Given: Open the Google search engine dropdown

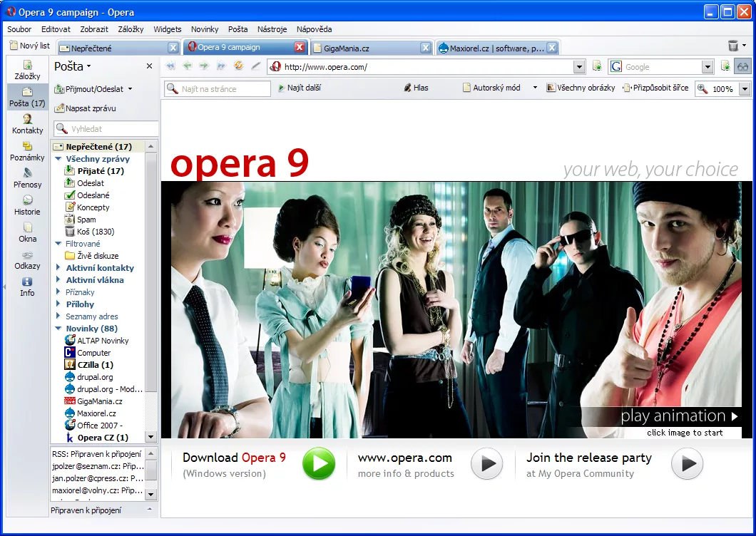Looking at the screenshot, I should coord(708,66).
